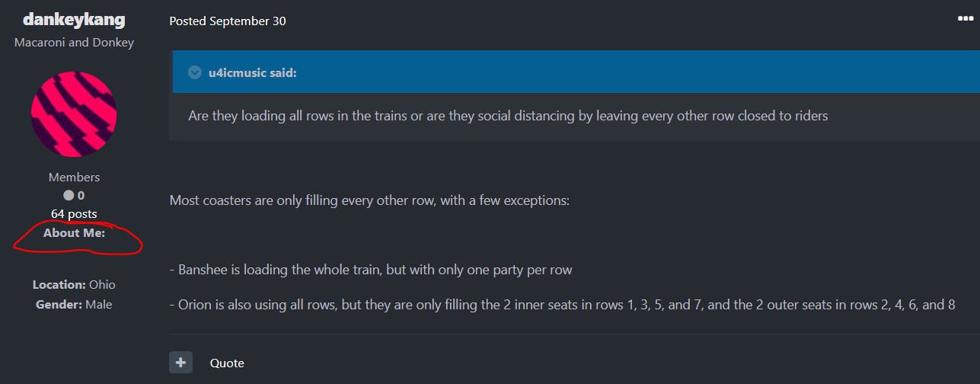Open the Posted September 30 timestamp link
The height and width of the screenshot is (384, 980).
coord(228,21)
